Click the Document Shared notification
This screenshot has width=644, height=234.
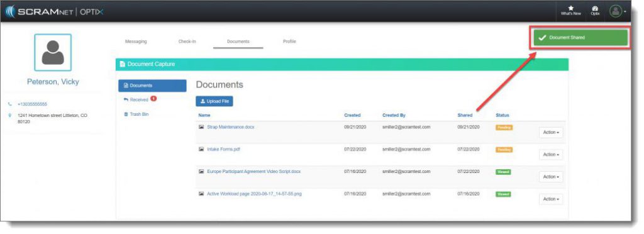pos(580,38)
